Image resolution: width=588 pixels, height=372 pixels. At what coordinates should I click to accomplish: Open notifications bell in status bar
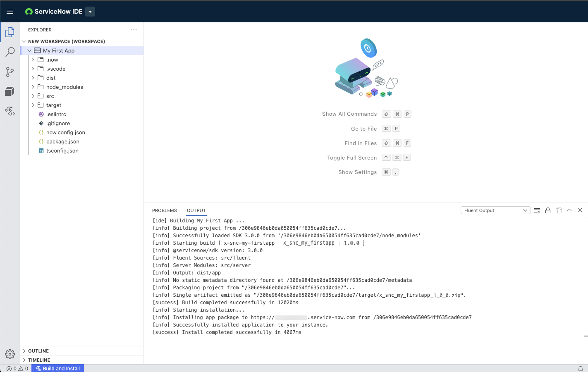(581, 368)
